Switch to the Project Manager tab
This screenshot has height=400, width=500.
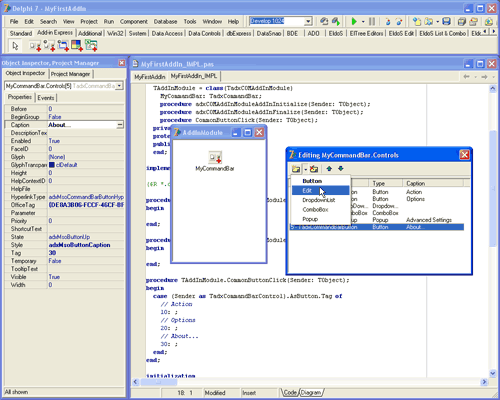pyautogui.click(x=70, y=74)
